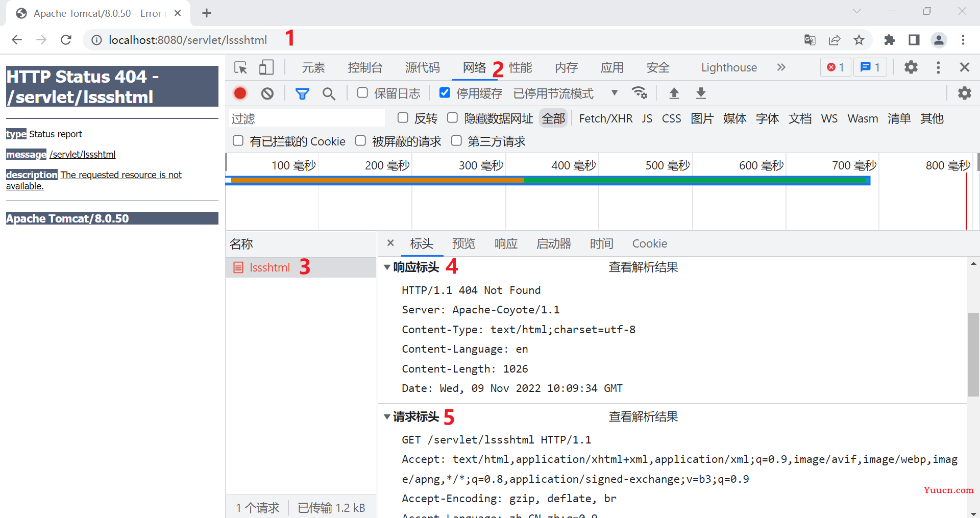This screenshot has width=980, height=518.
Task: Check the 被屏蔽的请求 checkbox
Action: pos(360,141)
